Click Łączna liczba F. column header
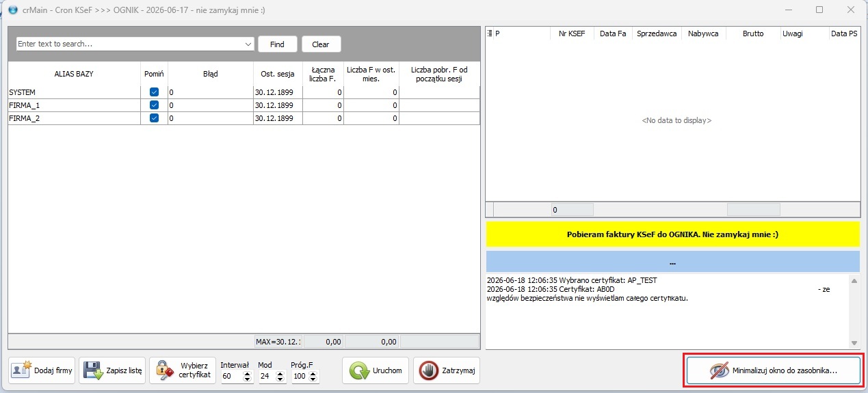This screenshot has height=393, width=868. point(323,74)
